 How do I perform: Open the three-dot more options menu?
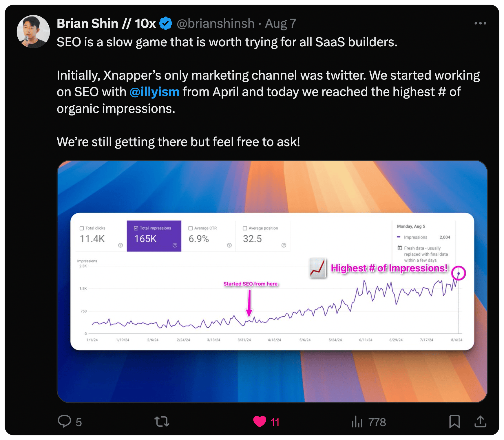click(480, 23)
